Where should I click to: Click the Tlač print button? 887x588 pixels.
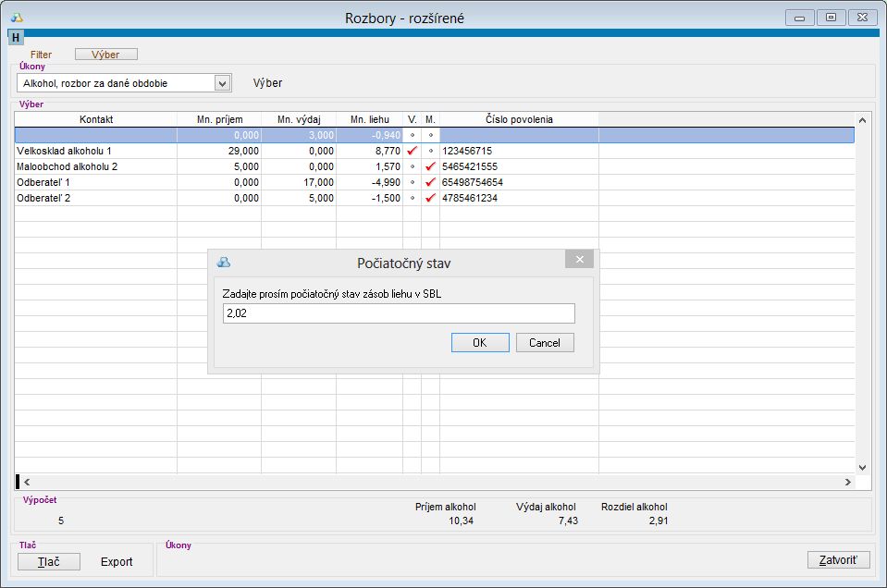point(49,561)
